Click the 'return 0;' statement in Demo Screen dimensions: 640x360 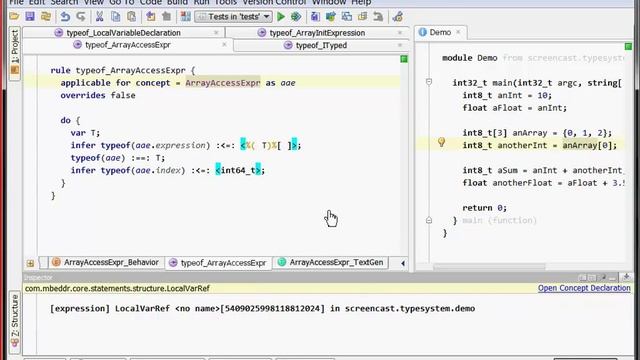[484, 208]
